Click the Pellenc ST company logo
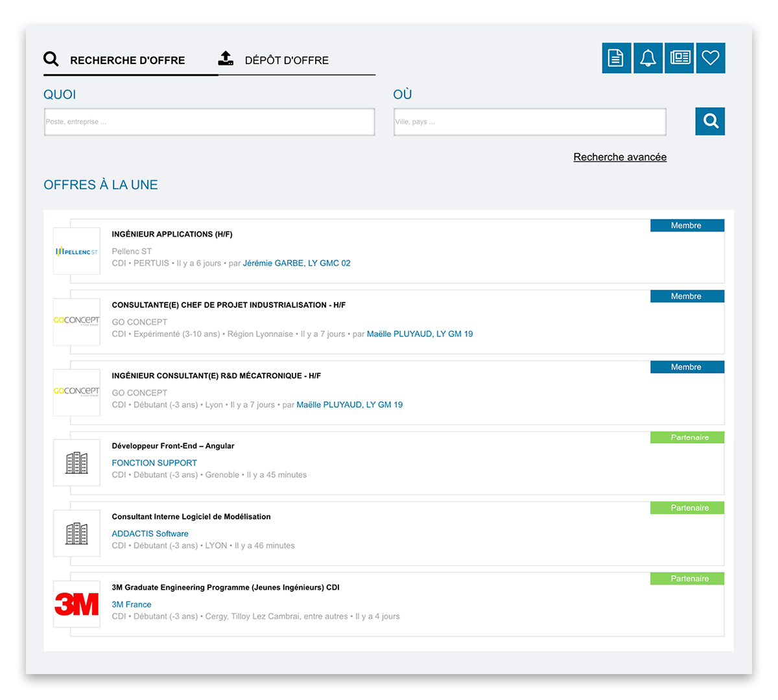 [77, 251]
